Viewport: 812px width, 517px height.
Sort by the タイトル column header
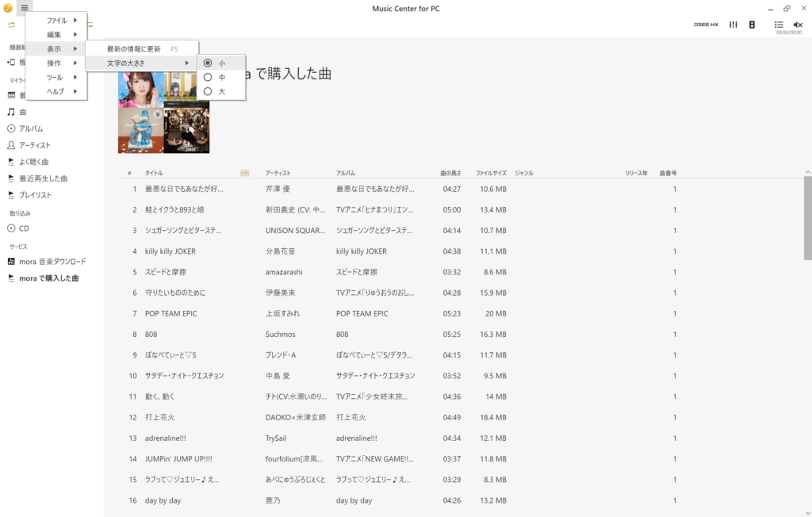[154, 173]
